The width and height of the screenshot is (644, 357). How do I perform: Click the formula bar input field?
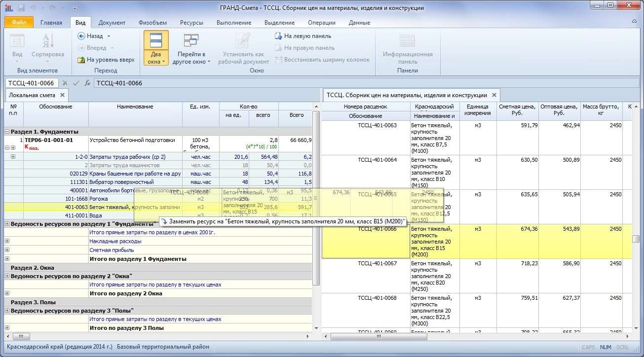[x=367, y=83]
